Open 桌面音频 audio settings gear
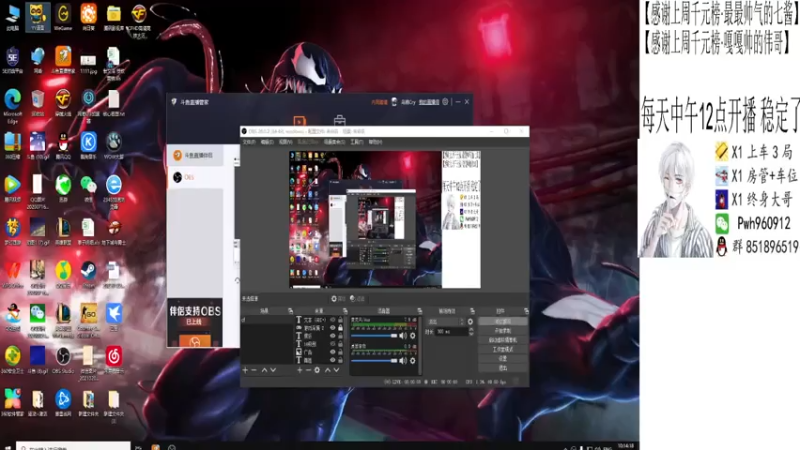The image size is (800, 450). [x=412, y=361]
